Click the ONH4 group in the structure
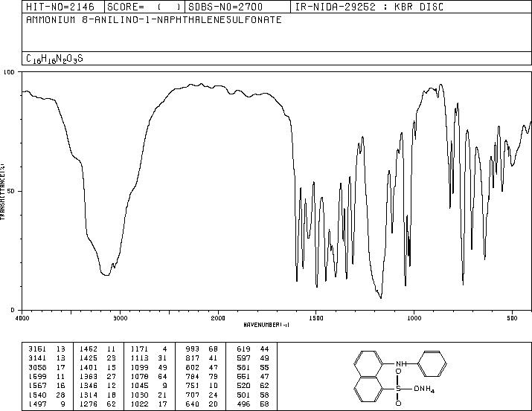The height and width of the screenshot is (411, 532). pyautogui.click(x=424, y=389)
